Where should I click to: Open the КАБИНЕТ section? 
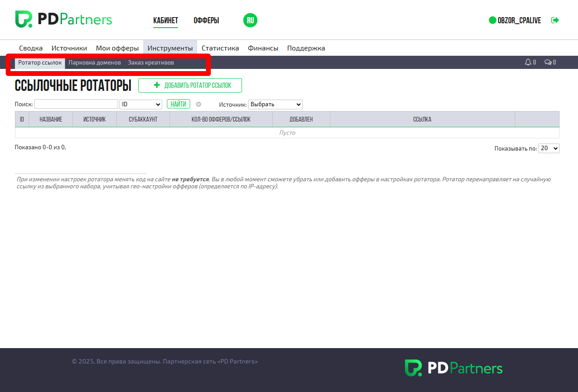pyautogui.click(x=166, y=21)
